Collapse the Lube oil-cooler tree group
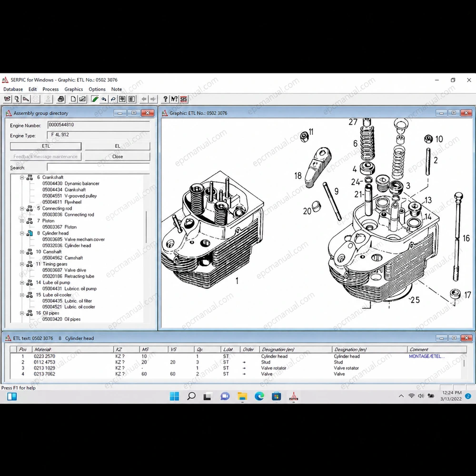Image resolution: width=476 pixels, height=476 pixels. click(22, 295)
